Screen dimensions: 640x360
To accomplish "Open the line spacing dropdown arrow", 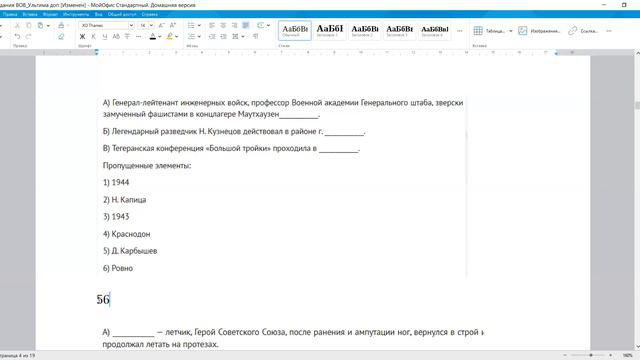I will pos(243,37).
